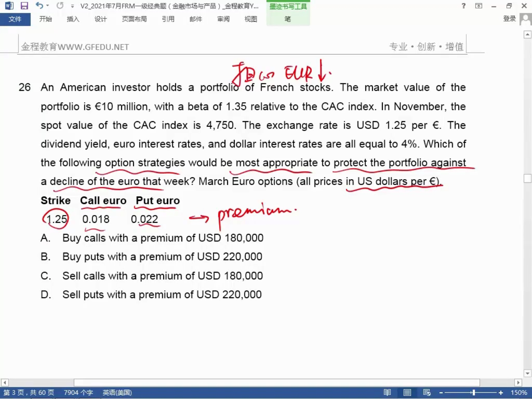The height and width of the screenshot is (399, 532).
Task: Expand the Undo history dropdown arrow
Action: (x=48, y=6)
